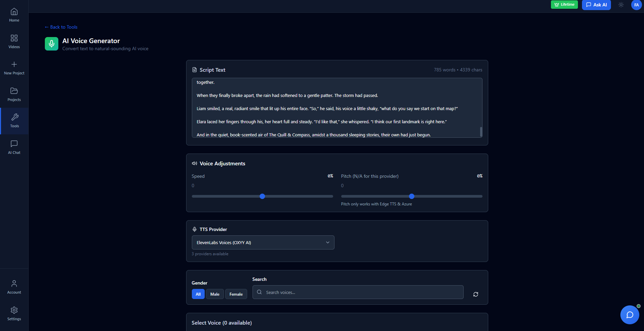Image resolution: width=644 pixels, height=331 pixels.
Task: Open Settings gear in sidebar
Action: pyautogui.click(x=14, y=313)
